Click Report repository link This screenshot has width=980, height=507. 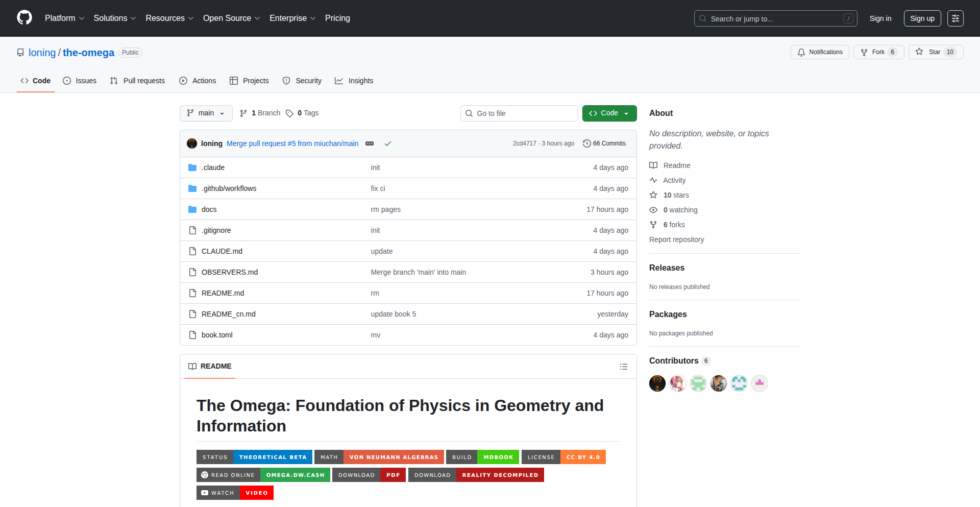tap(676, 239)
